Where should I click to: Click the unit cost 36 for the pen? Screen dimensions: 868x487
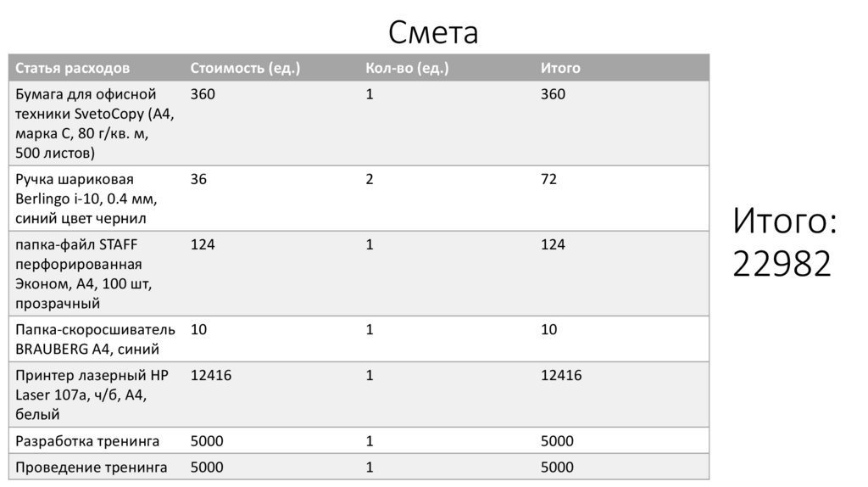pyautogui.click(x=199, y=180)
